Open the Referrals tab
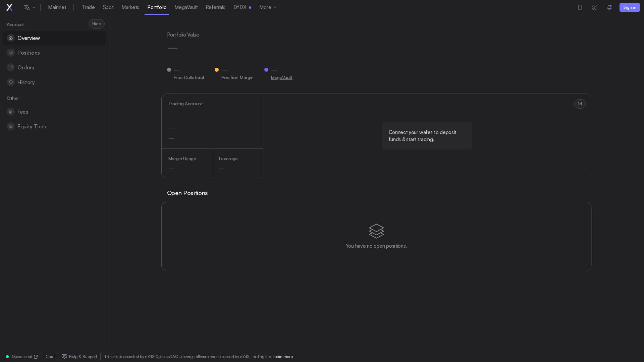This screenshot has width=644, height=362. pos(215,7)
